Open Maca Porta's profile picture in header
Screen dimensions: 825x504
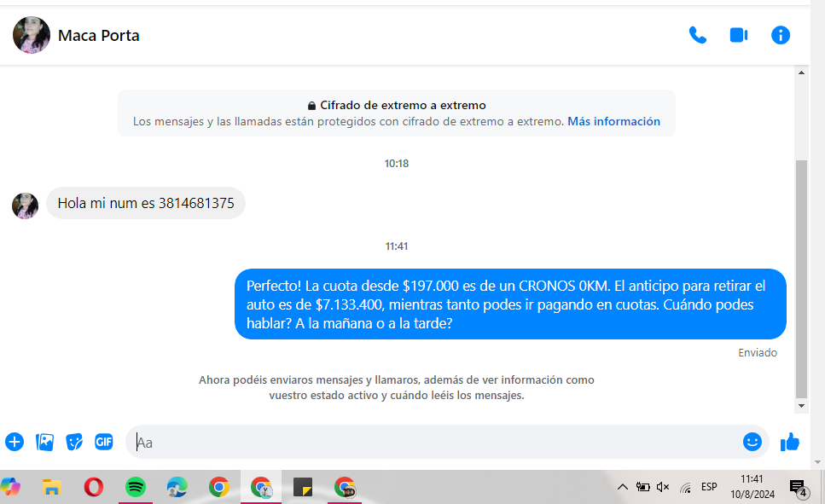coord(32,35)
